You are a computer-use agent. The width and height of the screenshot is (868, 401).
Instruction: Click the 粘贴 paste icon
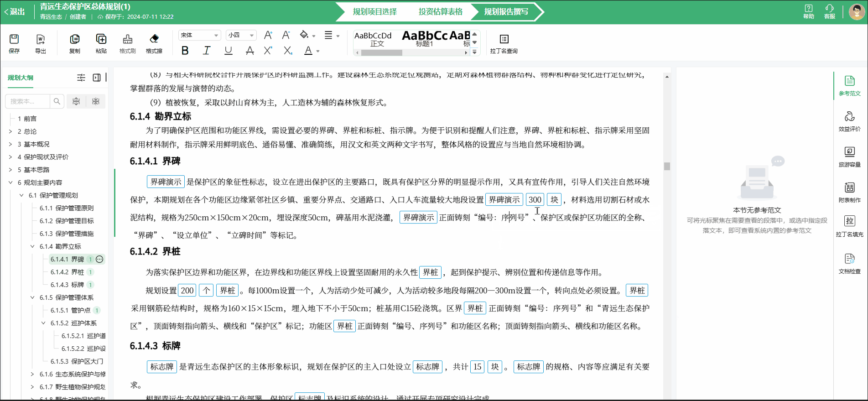click(x=101, y=39)
